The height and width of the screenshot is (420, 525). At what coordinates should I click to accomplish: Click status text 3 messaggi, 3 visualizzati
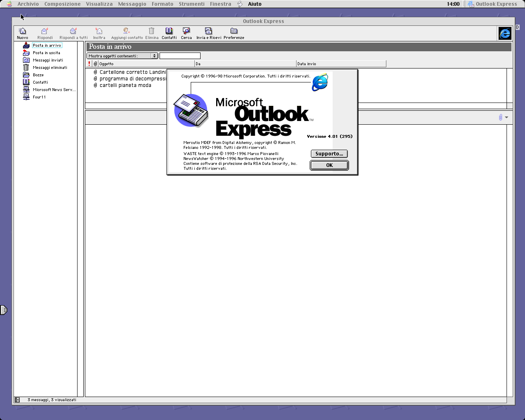(x=52, y=400)
